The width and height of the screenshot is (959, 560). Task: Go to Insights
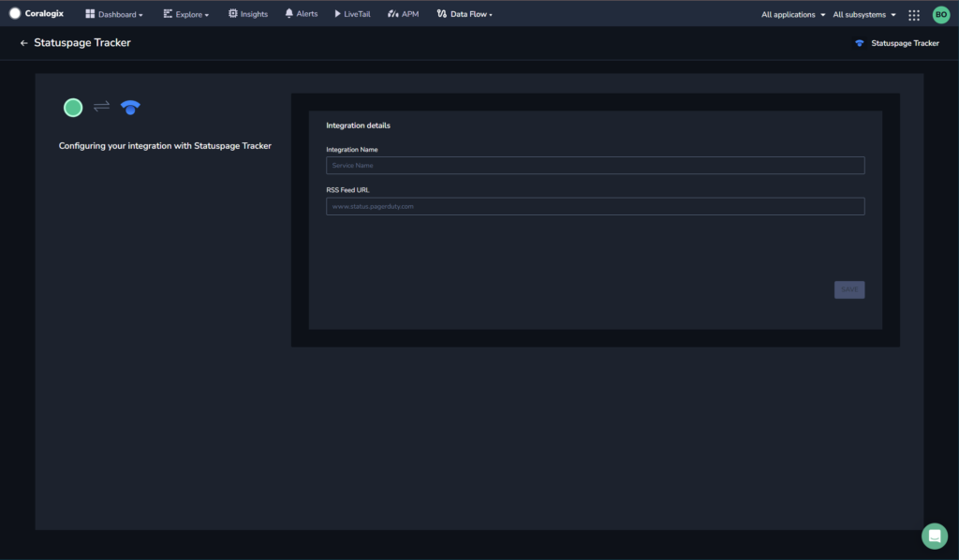[248, 14]
